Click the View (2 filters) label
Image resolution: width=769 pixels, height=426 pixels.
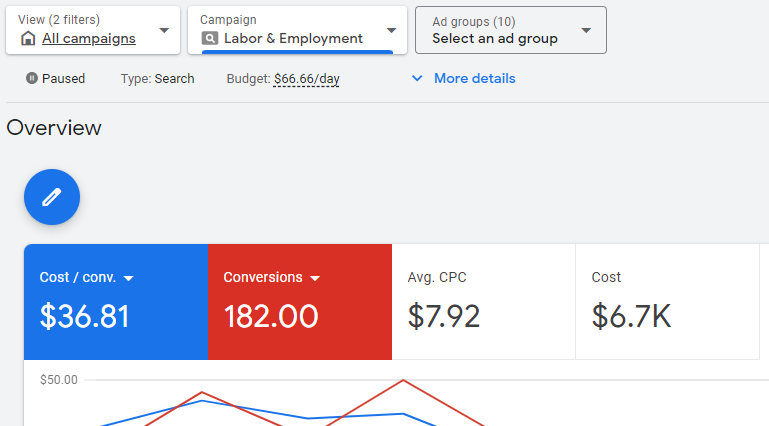(59, 20)
